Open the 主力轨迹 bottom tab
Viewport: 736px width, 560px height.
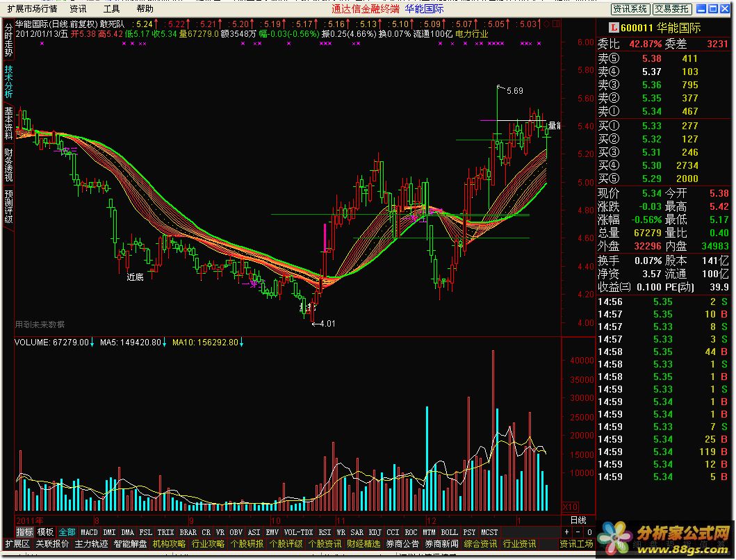point(92,544)
